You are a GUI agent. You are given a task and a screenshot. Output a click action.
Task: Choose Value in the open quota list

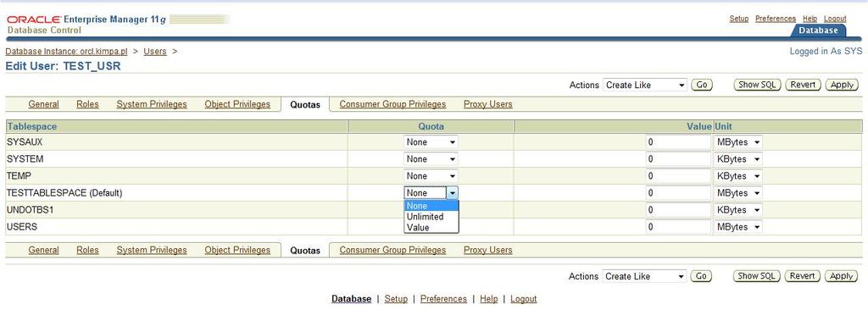point(431,228)
